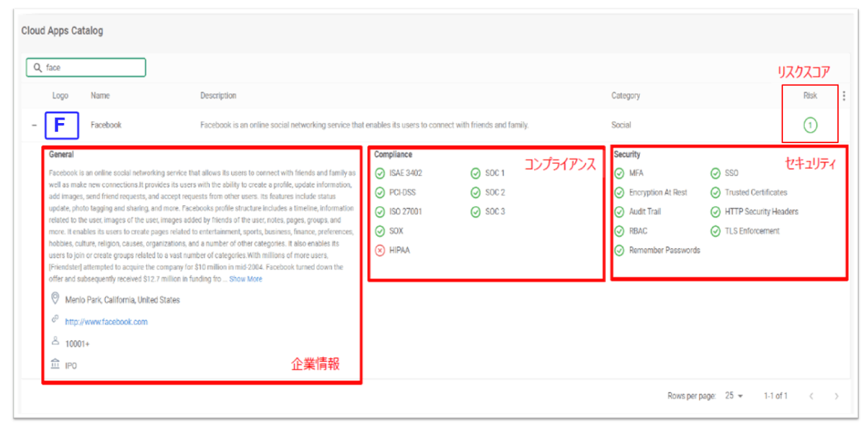868x423 pixels.
Task: Click the SOC 3 check icon
Action: 476,212
